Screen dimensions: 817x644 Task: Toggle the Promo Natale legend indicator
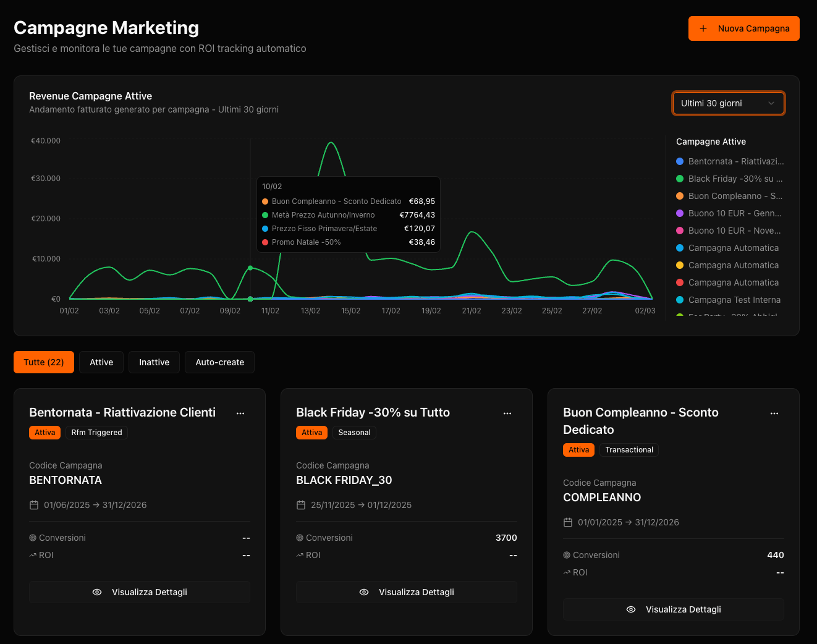pos(266,242)
